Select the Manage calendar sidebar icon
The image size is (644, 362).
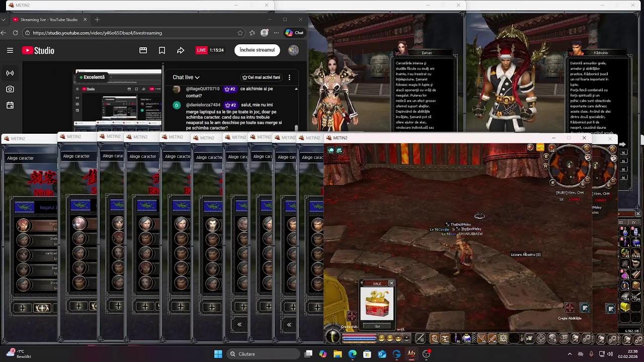pos(10,106)
